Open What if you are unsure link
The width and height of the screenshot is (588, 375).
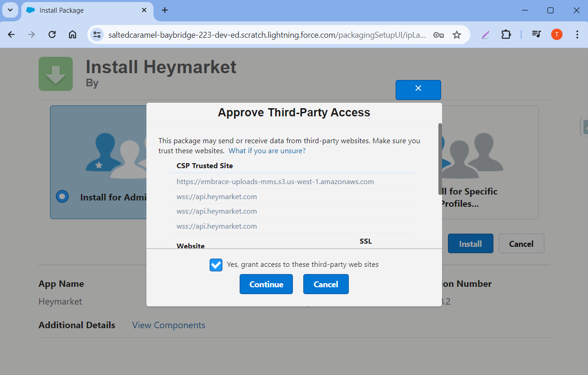click(x=267, y=151)
